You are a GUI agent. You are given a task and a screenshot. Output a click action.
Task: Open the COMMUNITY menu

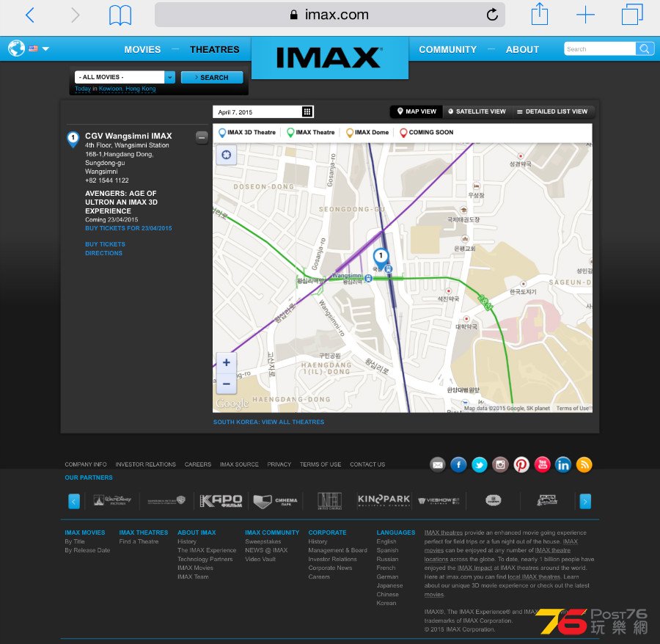447,50
